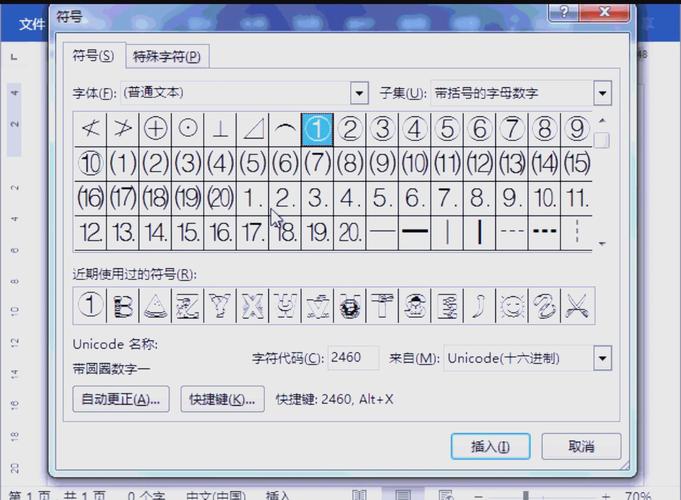This screenshot has height=500, width=681.
Task: Select the '14.' number symbol
Action: (x=155, y=233)
